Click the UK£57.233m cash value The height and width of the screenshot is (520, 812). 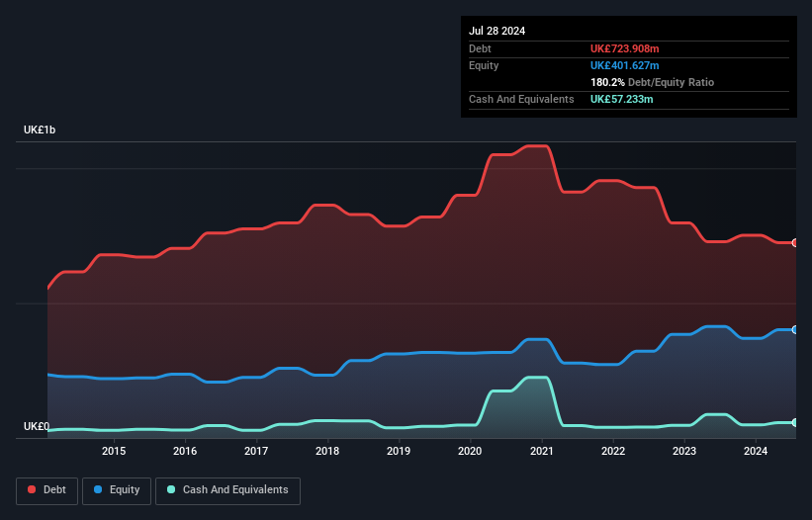[621, 99]
